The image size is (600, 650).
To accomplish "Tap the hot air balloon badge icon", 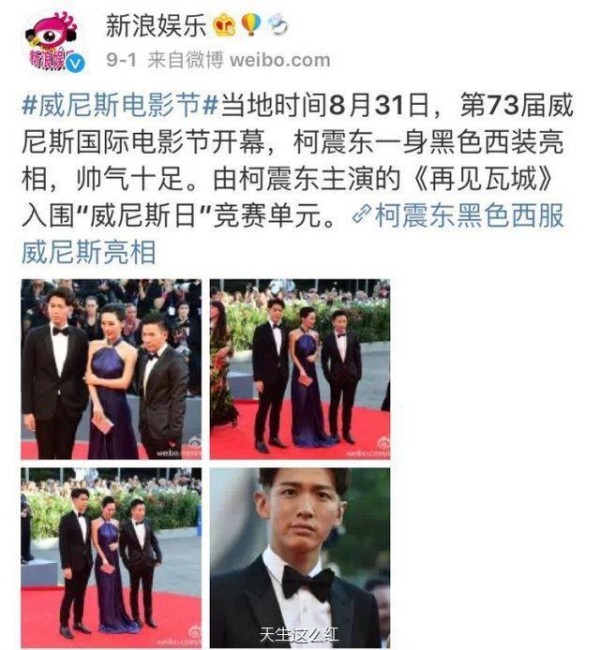I will (252, 25).
